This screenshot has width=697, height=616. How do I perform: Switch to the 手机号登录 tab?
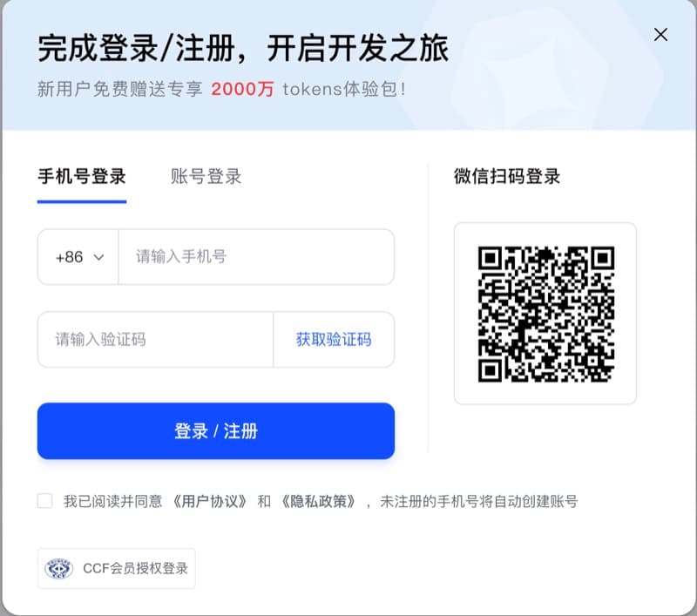(82, 177)
